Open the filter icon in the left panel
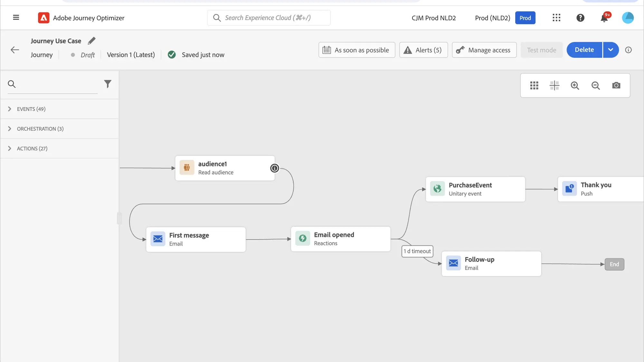 coord(108,84)
